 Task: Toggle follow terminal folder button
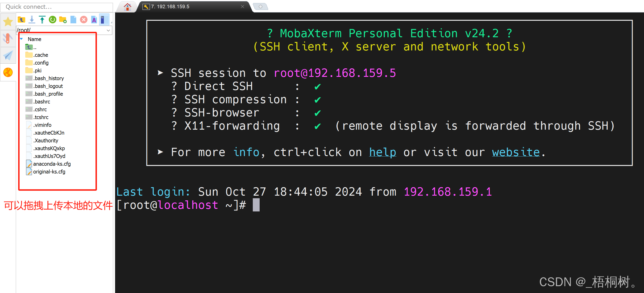pos(104,20)
